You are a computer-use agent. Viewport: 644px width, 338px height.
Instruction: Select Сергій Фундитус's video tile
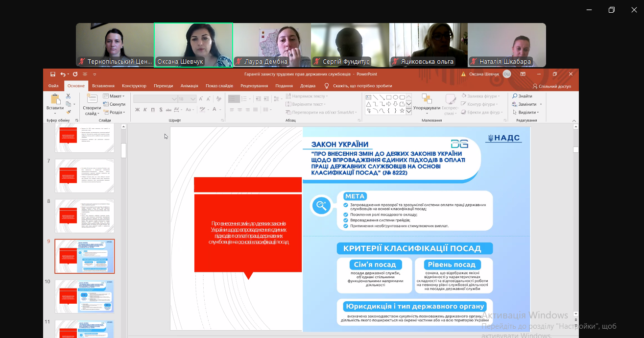(350, 45)
